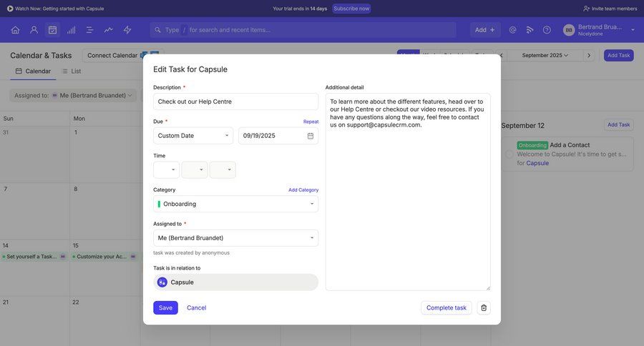Expand the Custom Date due dropdown
The image size is (644, 346).
tap(193, 136)
